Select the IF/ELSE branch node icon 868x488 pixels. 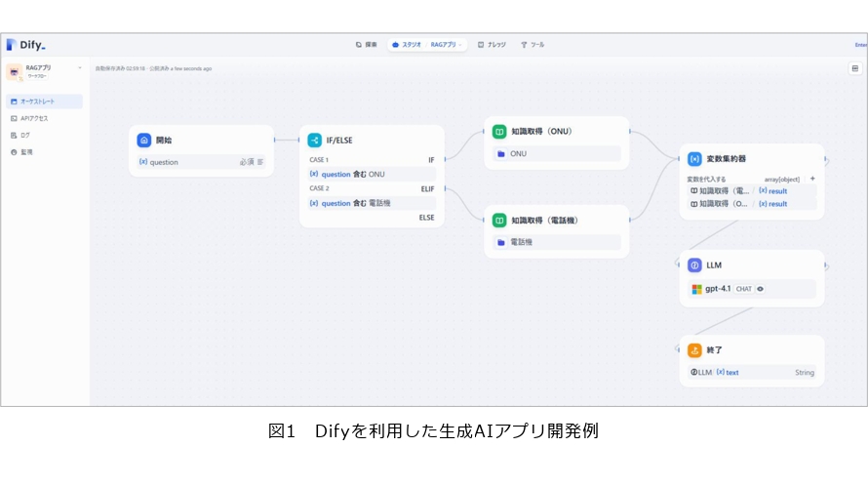[314, 141]
